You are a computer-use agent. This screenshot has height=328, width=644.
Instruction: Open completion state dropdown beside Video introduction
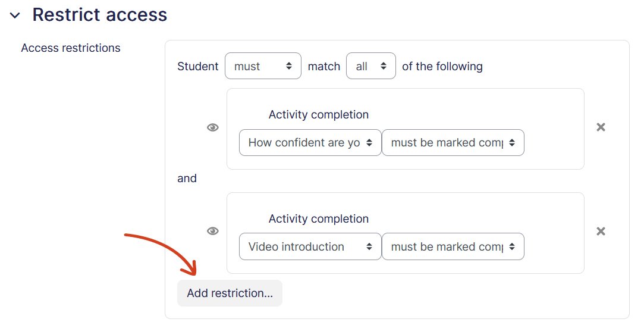pyautogui.click(x=453, y=246)
